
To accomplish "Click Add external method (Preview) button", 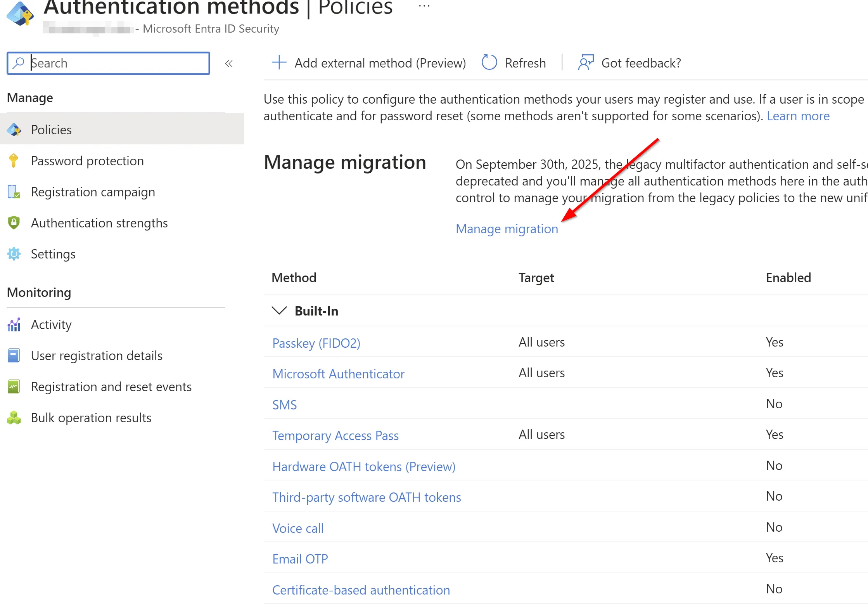I will [369, 62].
